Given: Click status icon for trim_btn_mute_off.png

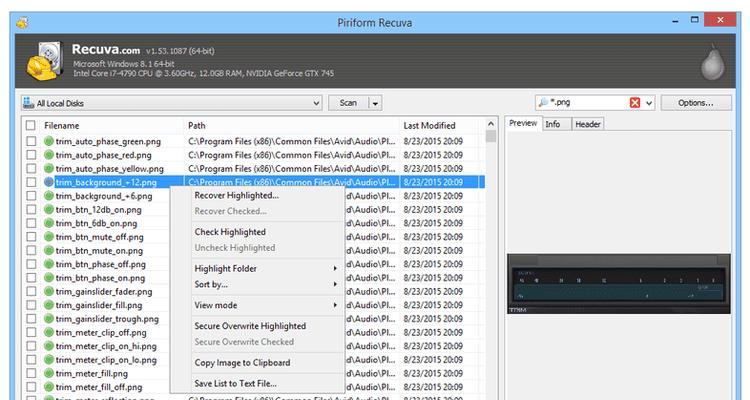Looking at the screenshot, I should (48, 237).
